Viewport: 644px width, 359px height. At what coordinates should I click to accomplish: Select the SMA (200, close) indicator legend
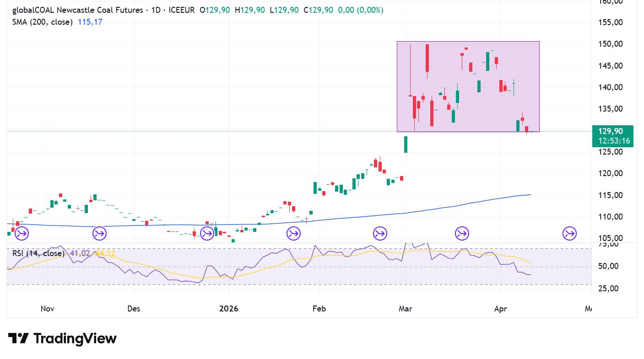(x=42, y=22)
